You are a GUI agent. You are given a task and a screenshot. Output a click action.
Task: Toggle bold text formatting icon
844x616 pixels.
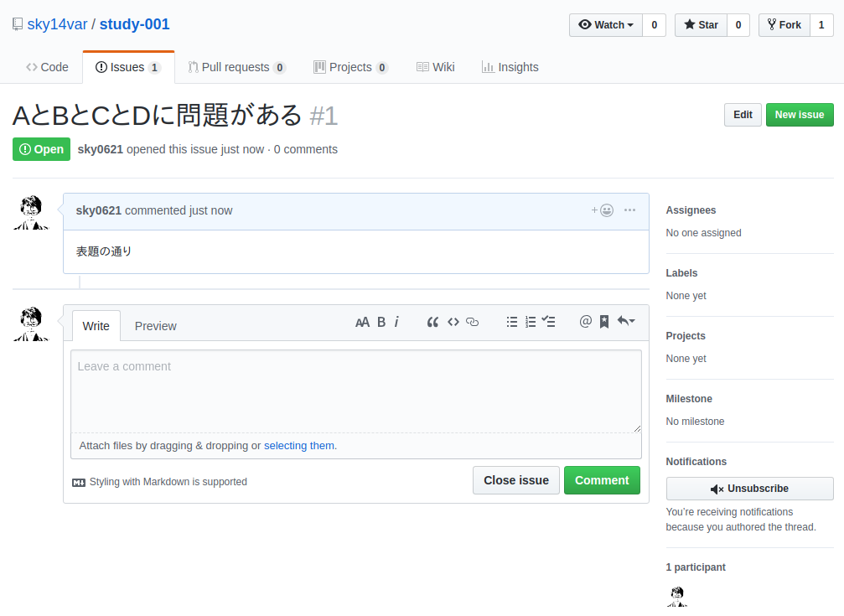(381, 322)
